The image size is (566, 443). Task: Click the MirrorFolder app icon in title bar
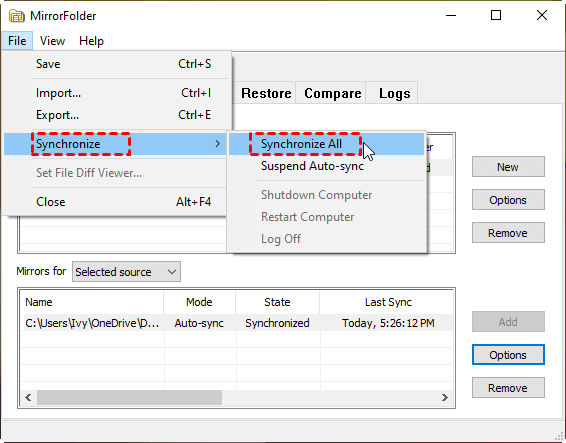17,16
